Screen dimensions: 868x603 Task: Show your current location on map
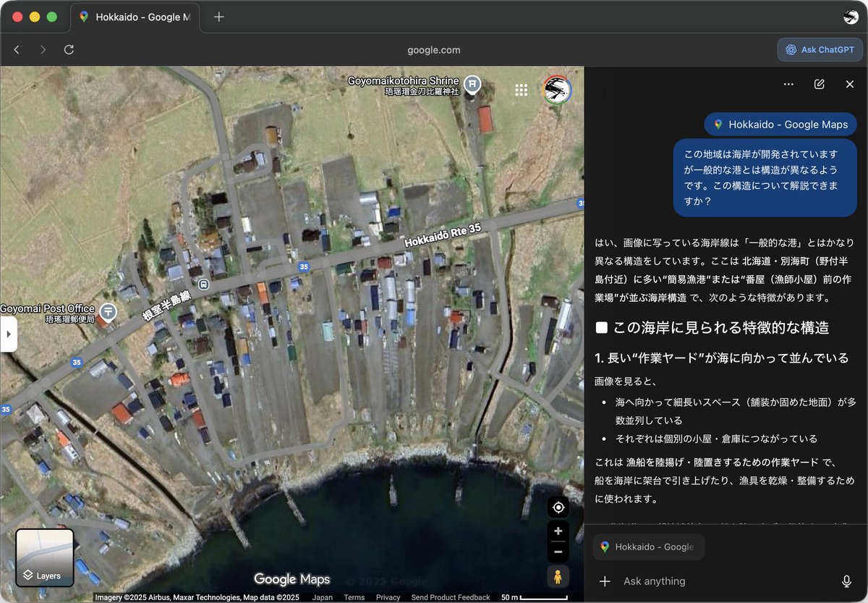point(558,507)
